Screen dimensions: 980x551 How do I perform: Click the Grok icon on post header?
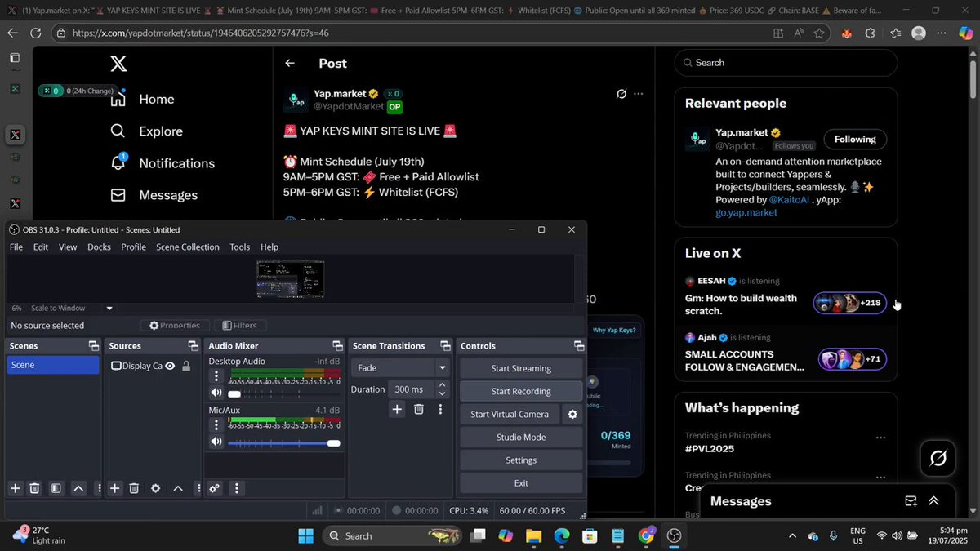coord(621,94)
